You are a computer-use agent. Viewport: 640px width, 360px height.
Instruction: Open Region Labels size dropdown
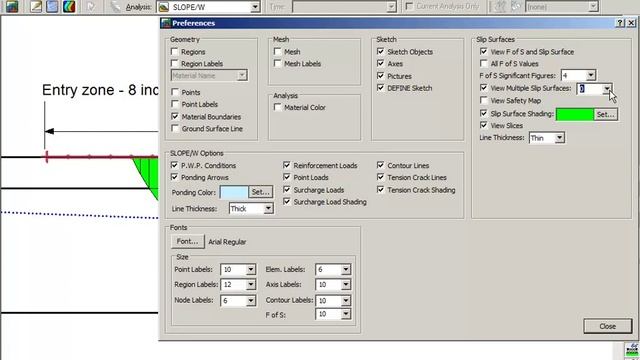[x=251, y=284]
